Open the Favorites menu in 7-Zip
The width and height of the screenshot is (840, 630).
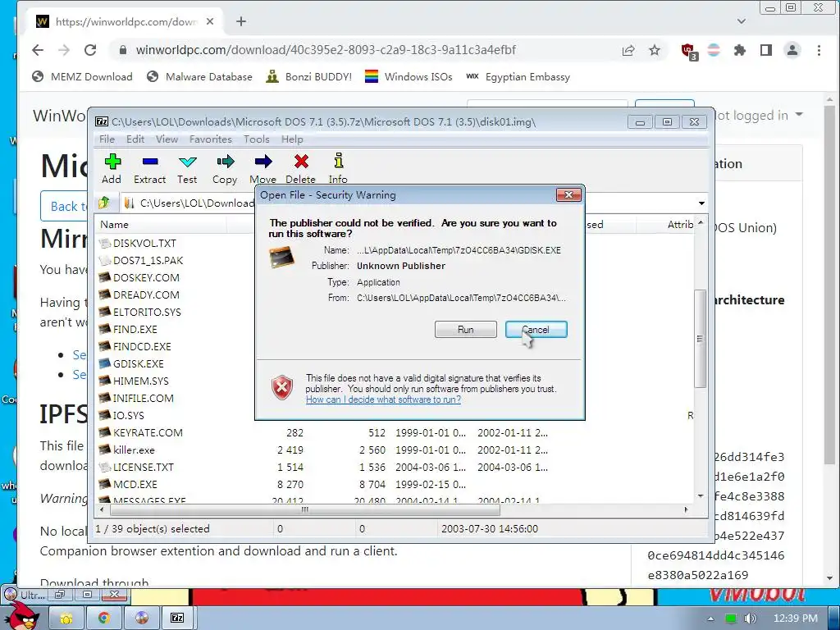211,139
